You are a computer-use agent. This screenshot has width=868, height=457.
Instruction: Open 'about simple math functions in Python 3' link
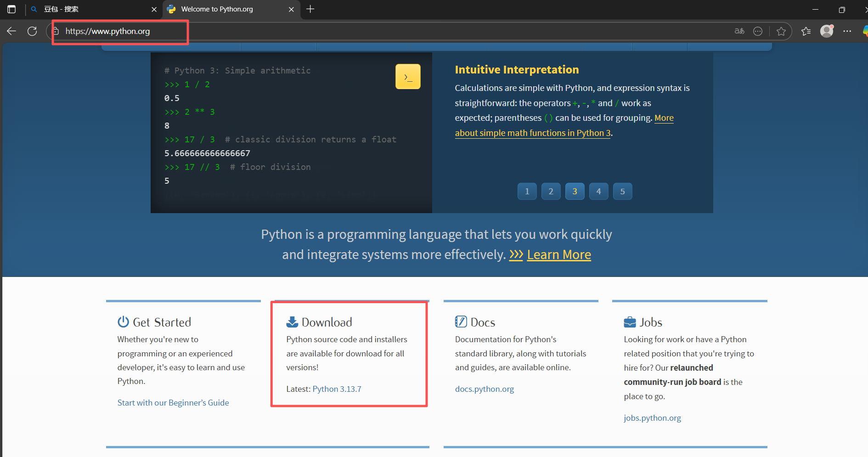click(x=533, y=133)
